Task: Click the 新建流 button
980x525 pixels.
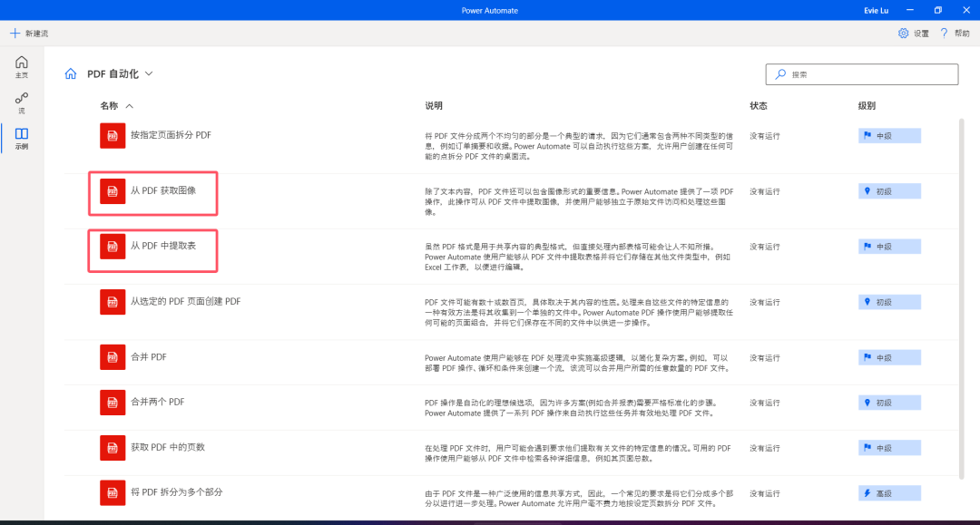Action: pyautogui.click(x=29, y=34)
